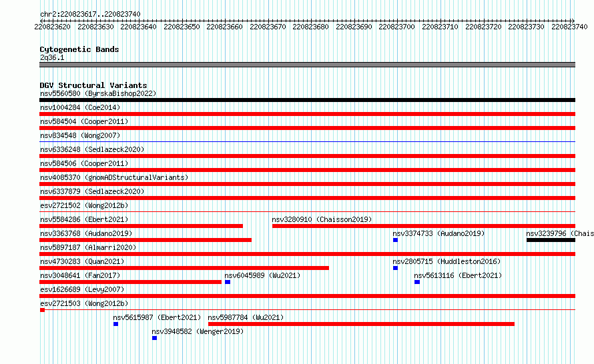
Task: Click the right arrow of the ruler
Action: [x=573, y=21]
